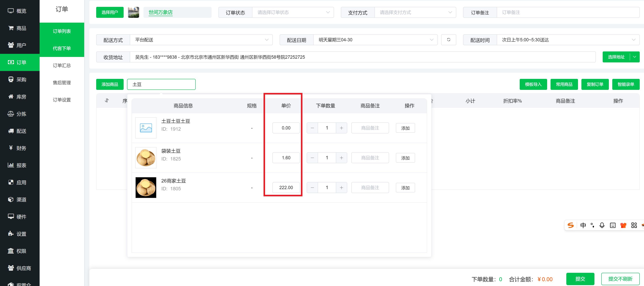Open 采购 from the sidebar purchasing icon
Viewport: 644px width, 286px height.
(11, 80)
